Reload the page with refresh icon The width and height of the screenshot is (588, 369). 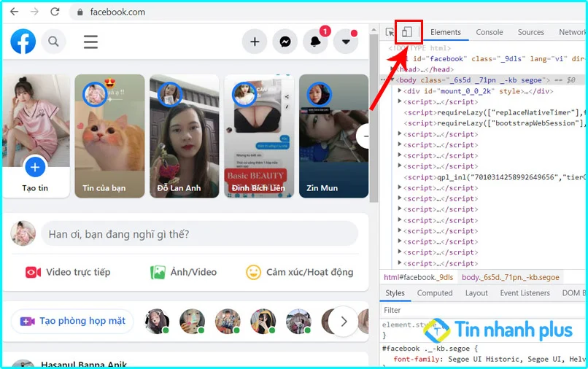click(55, 12)
